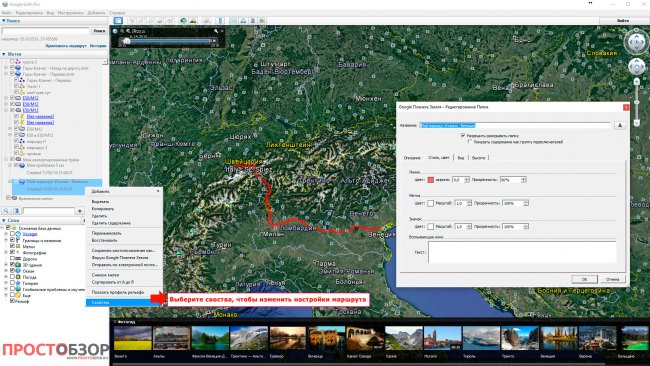The image size is (650, 366).
Task: Open the Добавить submenu in the context menu
Action: tap(124, 191)
